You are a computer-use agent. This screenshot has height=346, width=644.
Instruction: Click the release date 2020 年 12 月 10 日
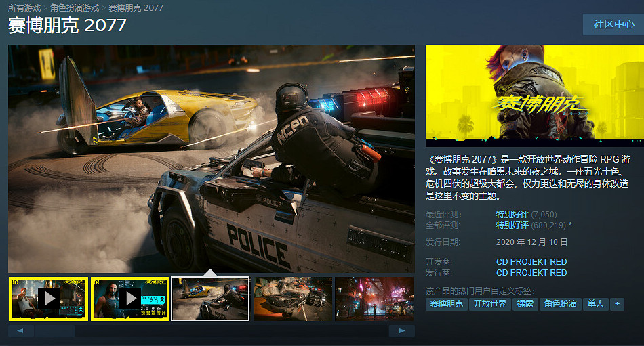tap(531, 242)
